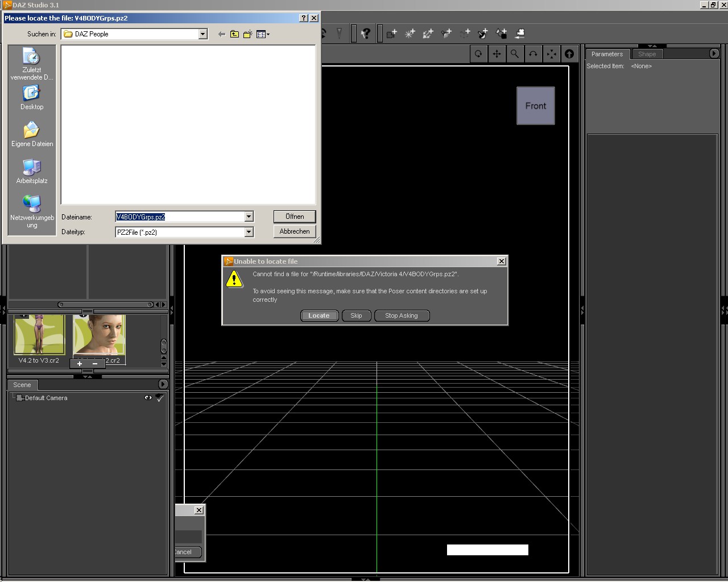Open Zuletzt verwendete Dokumente shortcut

pos(32,64)
